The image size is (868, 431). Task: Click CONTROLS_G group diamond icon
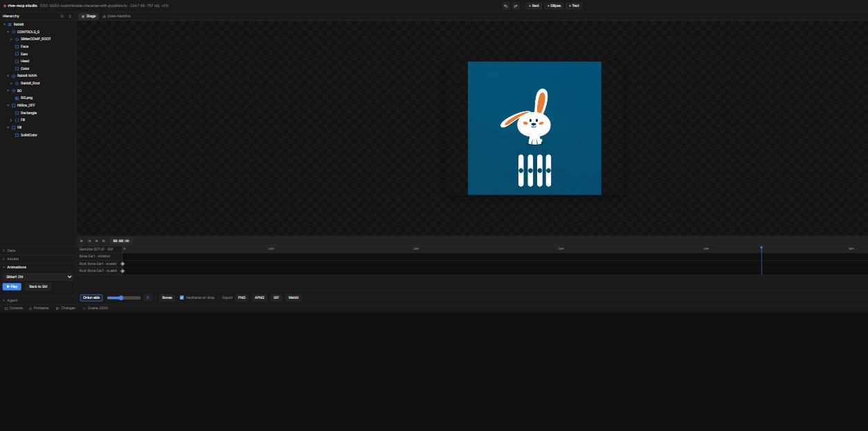click(x=13, y=32)
